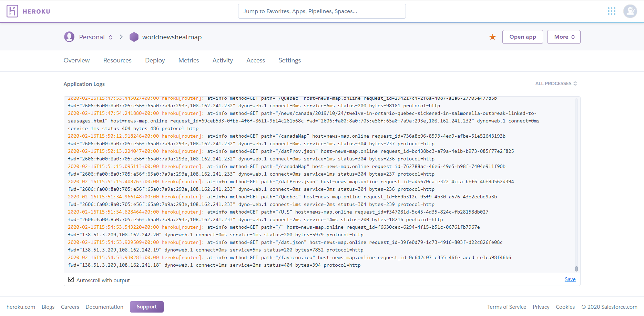Open the heroku.com footer link

[x=21, y=307]
